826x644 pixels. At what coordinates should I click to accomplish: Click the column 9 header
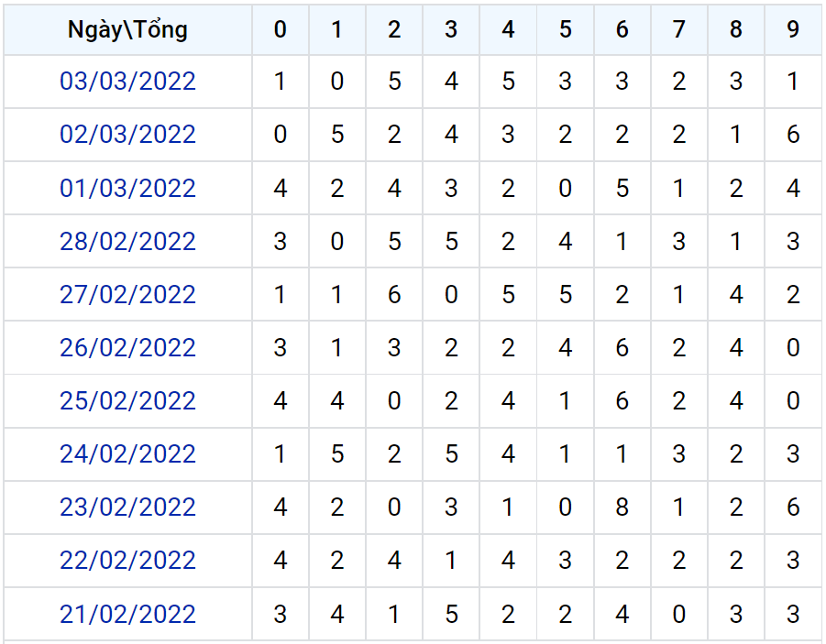793,29
